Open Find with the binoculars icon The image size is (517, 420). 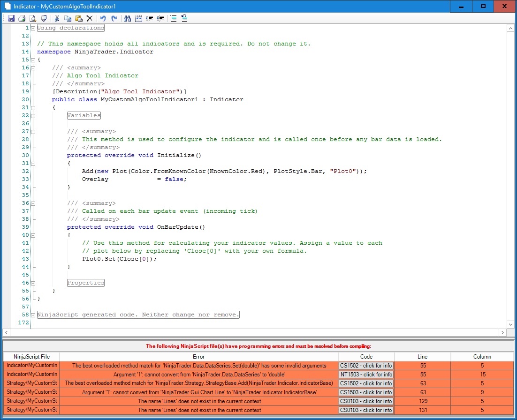tap(127, 19)
